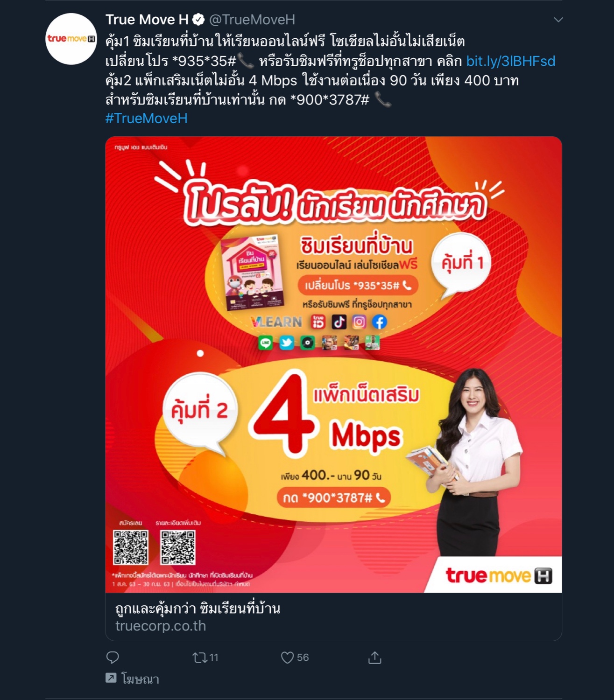Screen dimensions: 614x700
Task: Click the #TrueMoveH hashtag
Action: (146, 119)
